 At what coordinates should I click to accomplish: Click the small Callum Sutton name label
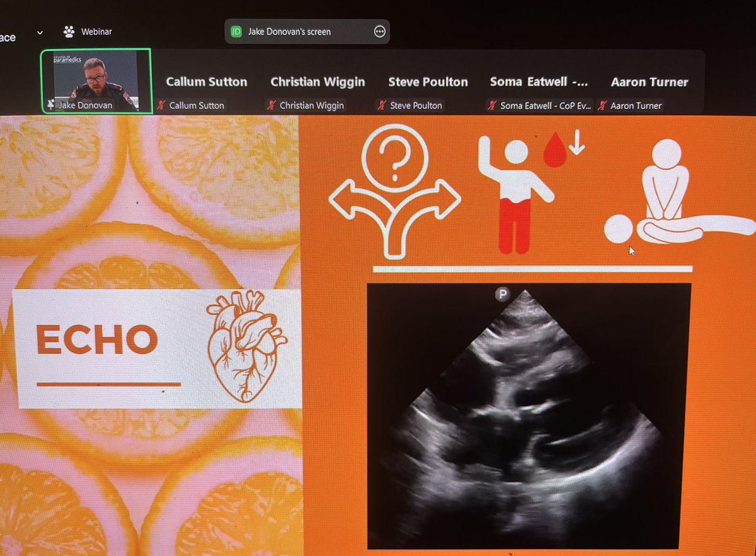coord(197,106)
